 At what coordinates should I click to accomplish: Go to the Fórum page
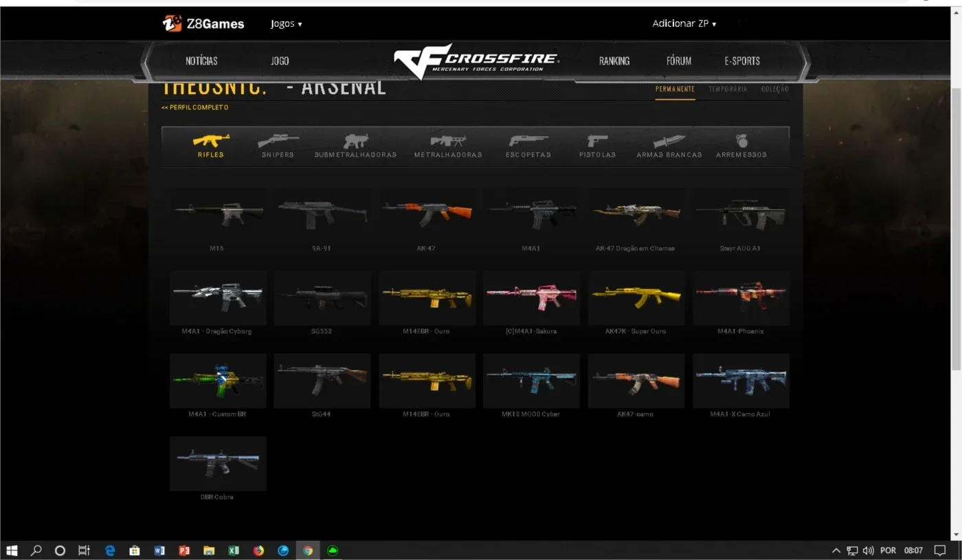(x=679, y=60)
